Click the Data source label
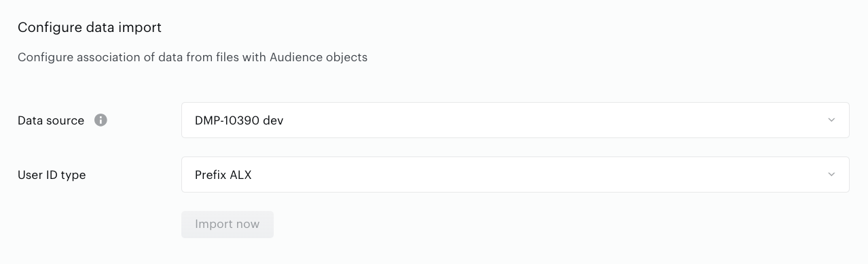The image size is (868, 264). coord(51,120)
